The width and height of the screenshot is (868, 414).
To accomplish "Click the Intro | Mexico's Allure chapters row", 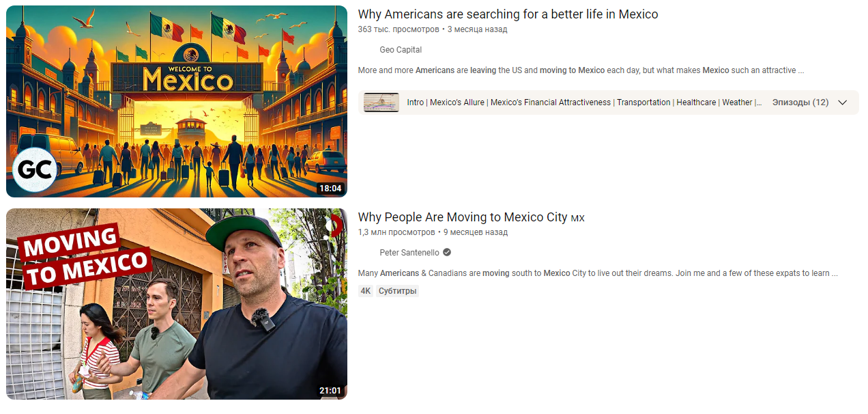I will [x=609, y=102].
